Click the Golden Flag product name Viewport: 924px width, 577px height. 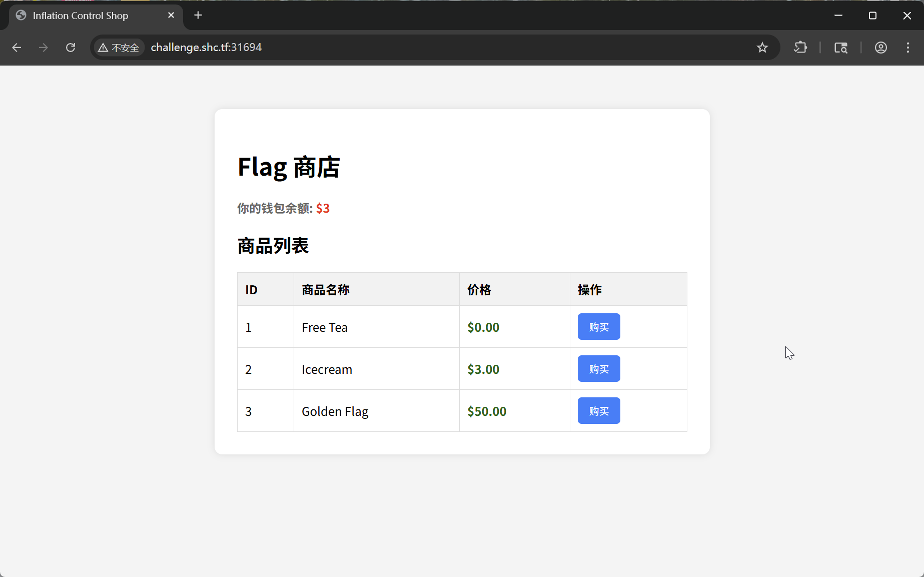coord(335,411)
